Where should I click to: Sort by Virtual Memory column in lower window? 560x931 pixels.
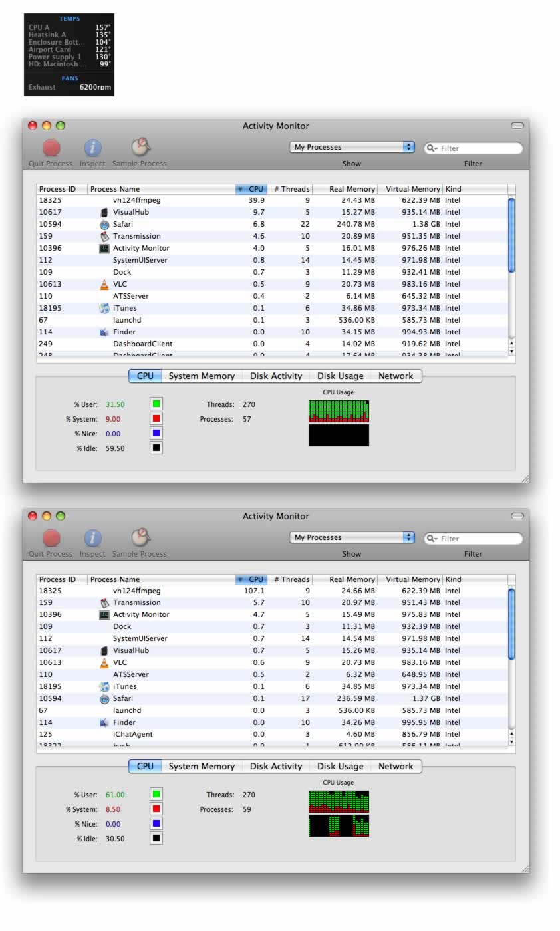click(x=410, y=579)
